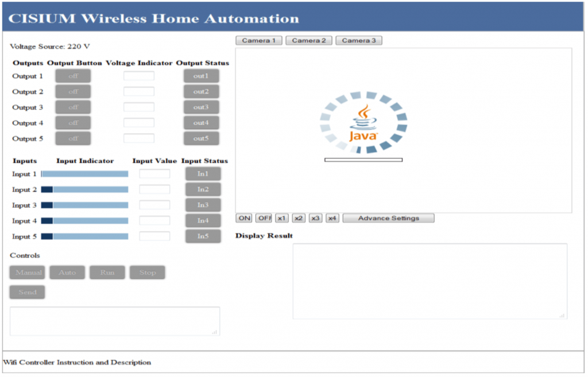Click Wifi Controller Instruction and Description text

pyautogui.click(x=78, y=363)
